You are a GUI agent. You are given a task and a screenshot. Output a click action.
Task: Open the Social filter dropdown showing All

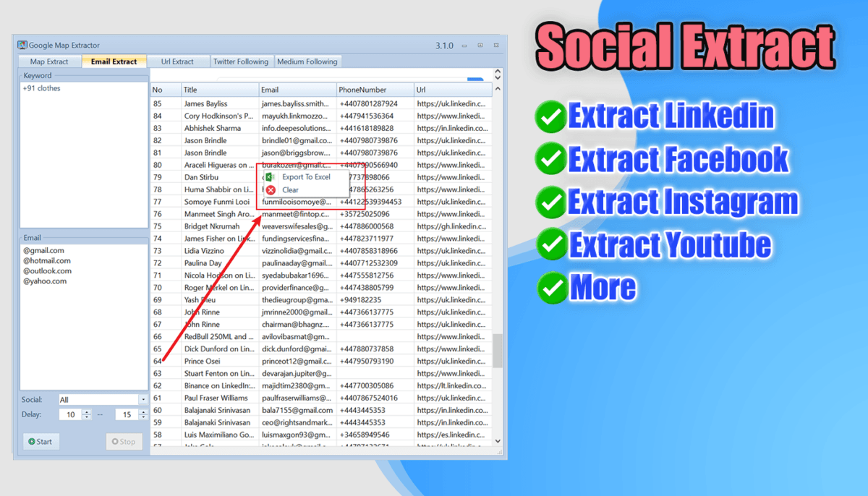coord(143,399)
